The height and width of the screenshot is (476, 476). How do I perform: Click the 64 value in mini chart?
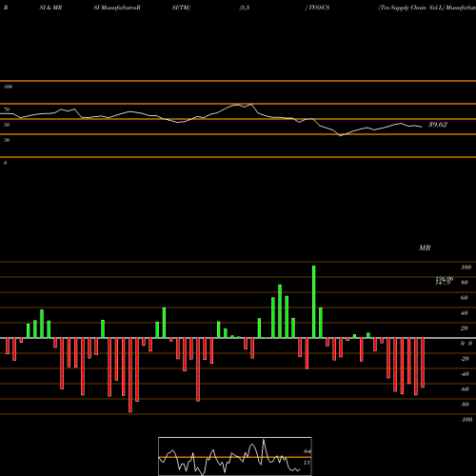307,451
